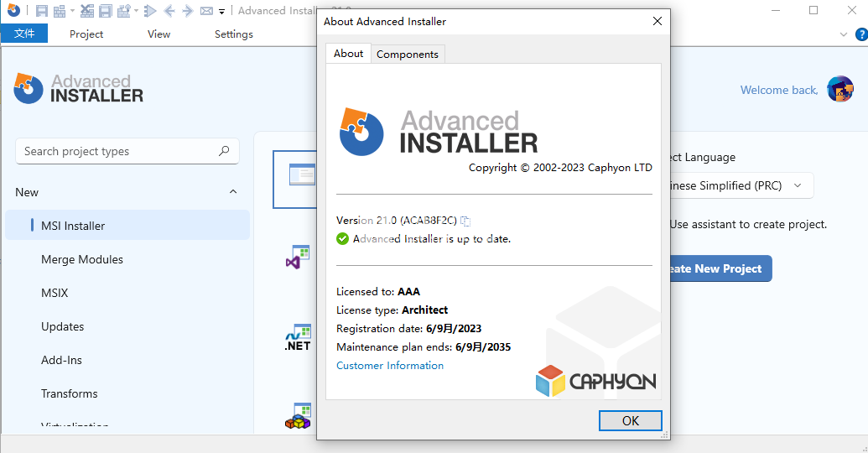Select the highlighted project template thumbnail
Screen dimensions: 868x453
(x=294, y=179)
